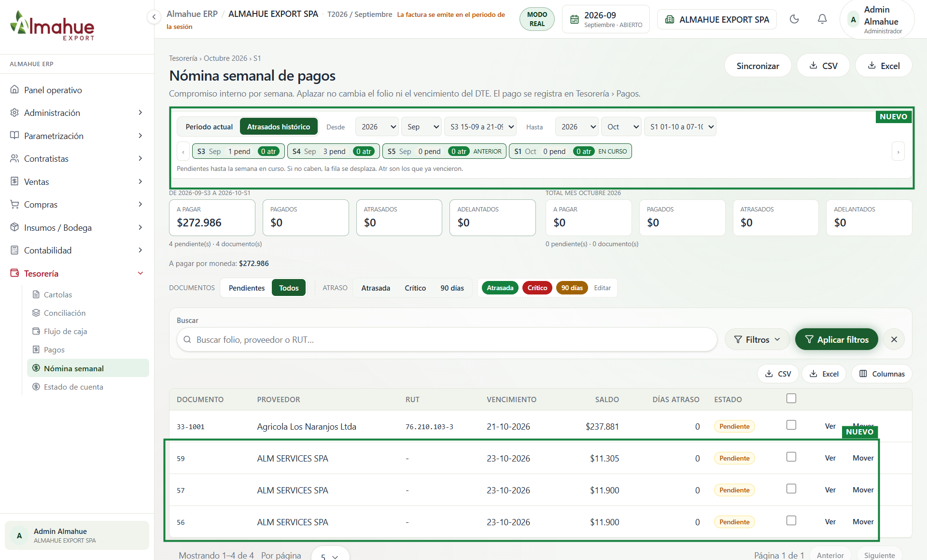
Task: Open the Desde month Sep dropdown
Action: (421, 126)
